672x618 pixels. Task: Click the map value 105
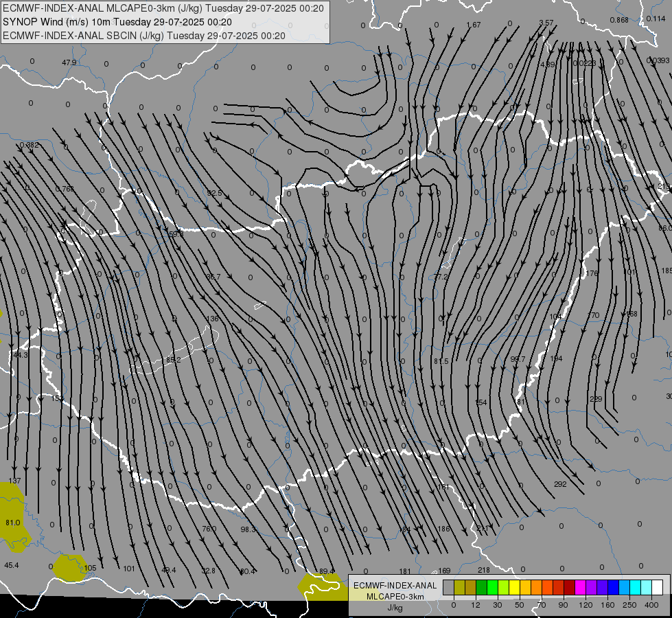coord(91,568)
